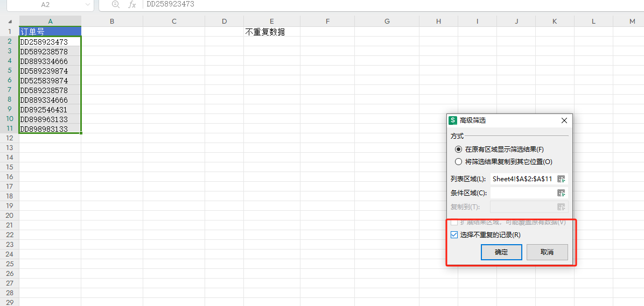Click cell containing DD892546431
Screen dimensions: 644x306
(50, 110)
